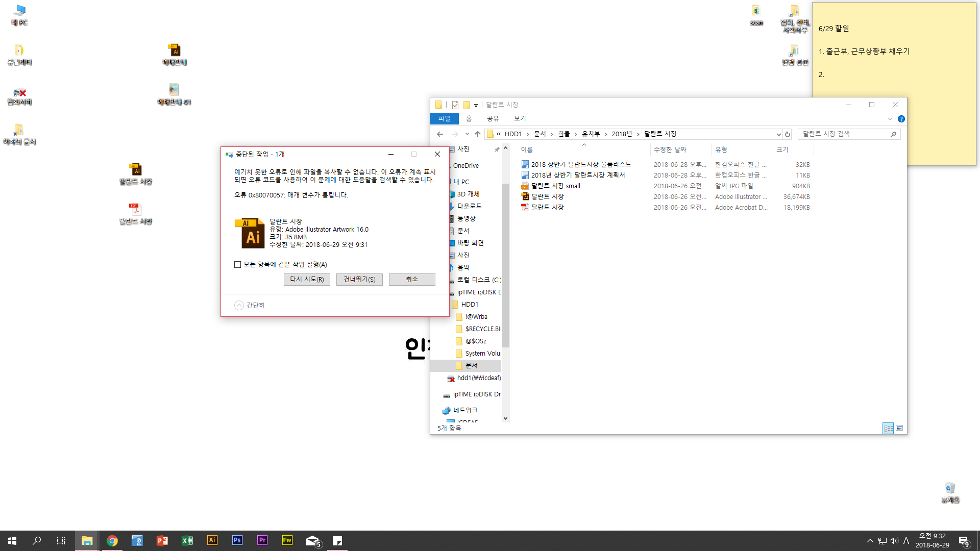The height and width of the screenshot is (551, 980).
Task: Open Quick Access Toolbar customize dropdown
Action: 476,105
